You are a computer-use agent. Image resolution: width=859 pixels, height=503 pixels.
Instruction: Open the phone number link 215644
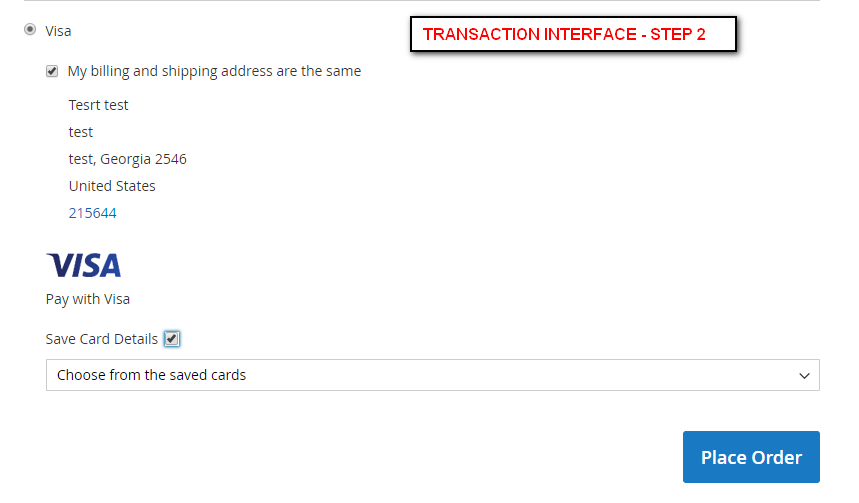[92, 213]
